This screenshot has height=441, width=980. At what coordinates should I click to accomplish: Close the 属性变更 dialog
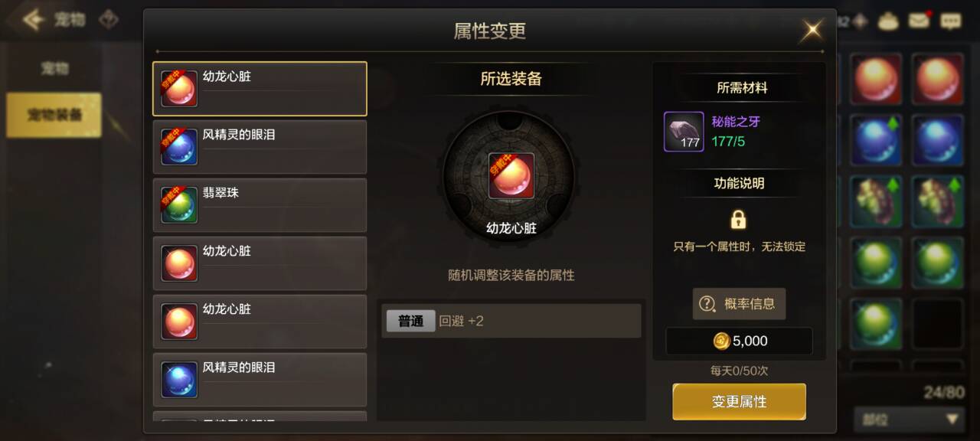[x=811, y=31]
